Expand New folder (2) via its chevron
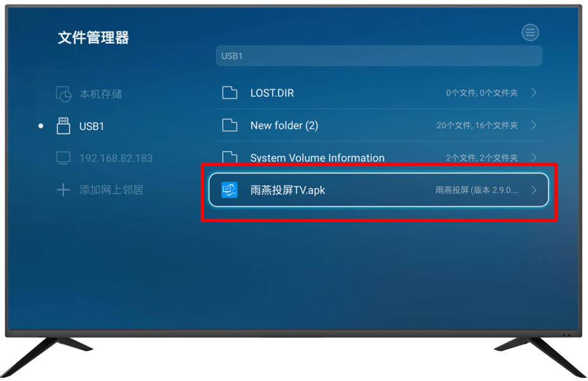 (x=534, y=125)
